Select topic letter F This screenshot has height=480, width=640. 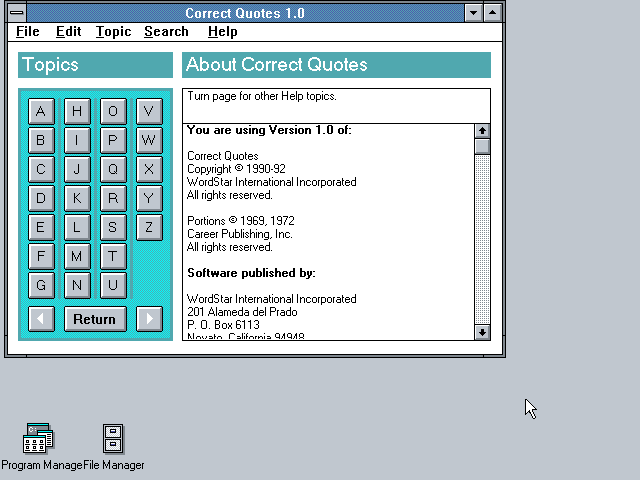coord(41,256)
